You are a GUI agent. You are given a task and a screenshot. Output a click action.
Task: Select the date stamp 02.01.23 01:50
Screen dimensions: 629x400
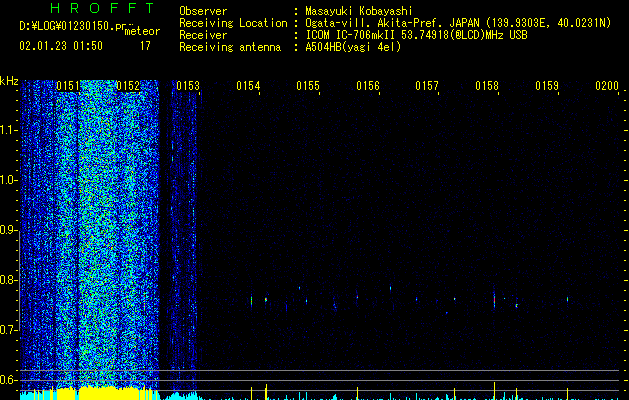click(61, 46)
